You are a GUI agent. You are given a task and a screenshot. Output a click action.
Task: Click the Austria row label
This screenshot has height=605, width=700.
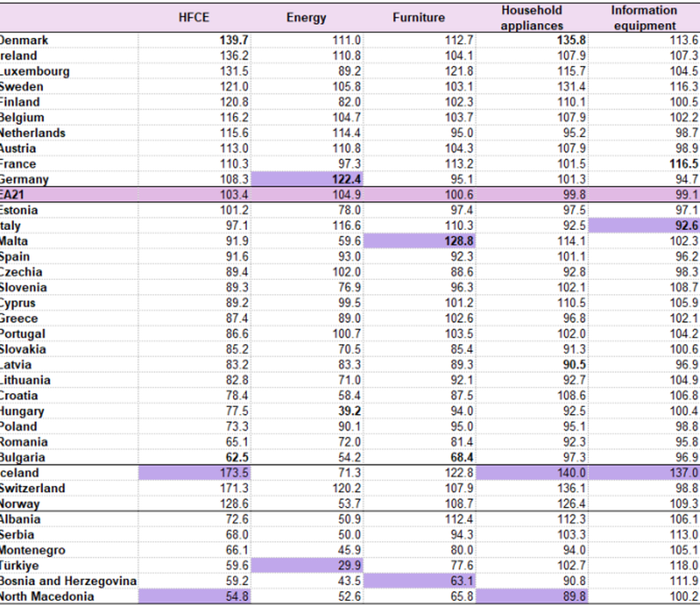[x=18, y=148]
